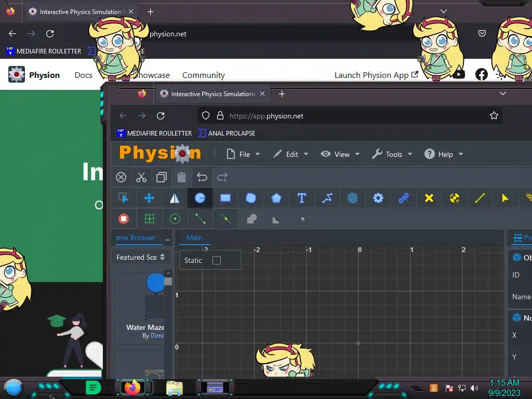The image size is (532, 399).
Task: Switch to the Main canvas tab
Action: click(194, 237)
